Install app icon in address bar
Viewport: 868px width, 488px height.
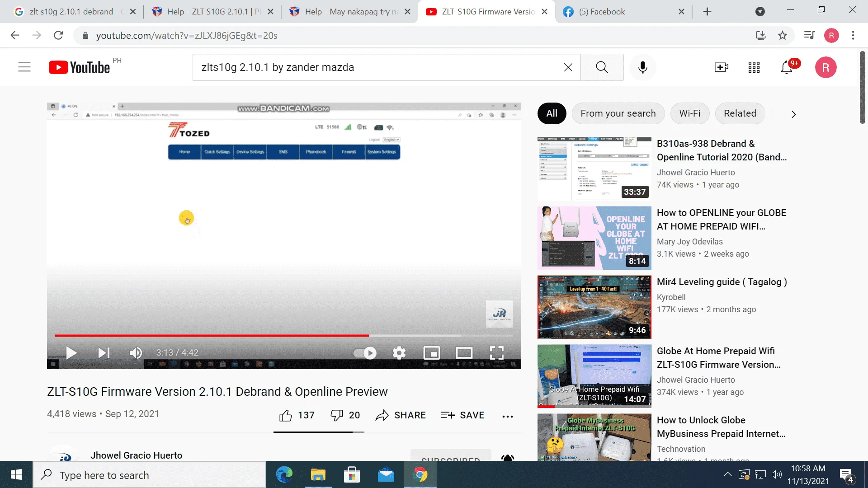[x=760, y=35]
